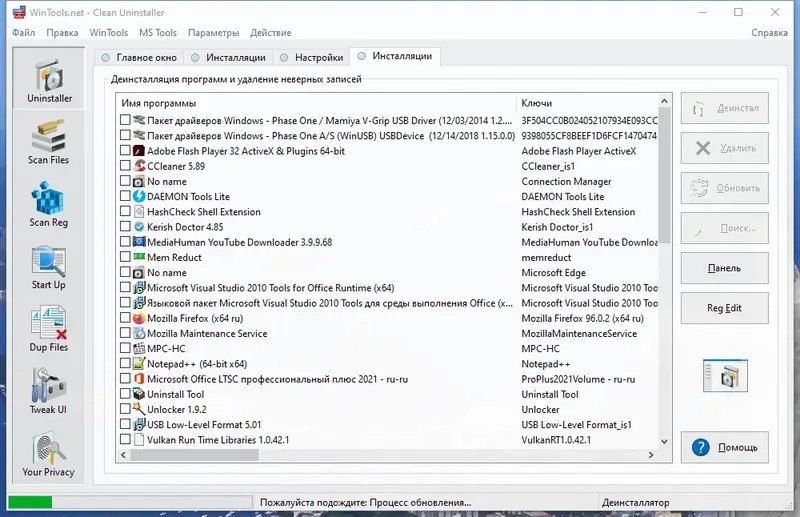Check the HashCheck Shell Extension checkbox
800x517 pixels.
click(125, 211)
